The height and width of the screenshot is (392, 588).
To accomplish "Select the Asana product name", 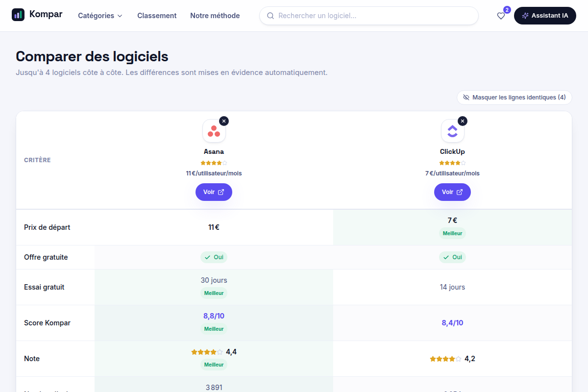I will tap(214, 152).
